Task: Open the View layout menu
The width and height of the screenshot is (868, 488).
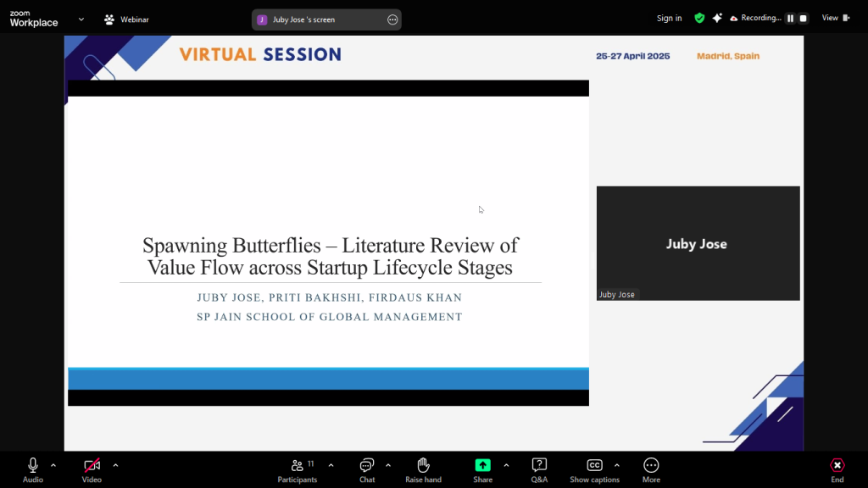Action: pyautogui.click(x=835, y=18)
